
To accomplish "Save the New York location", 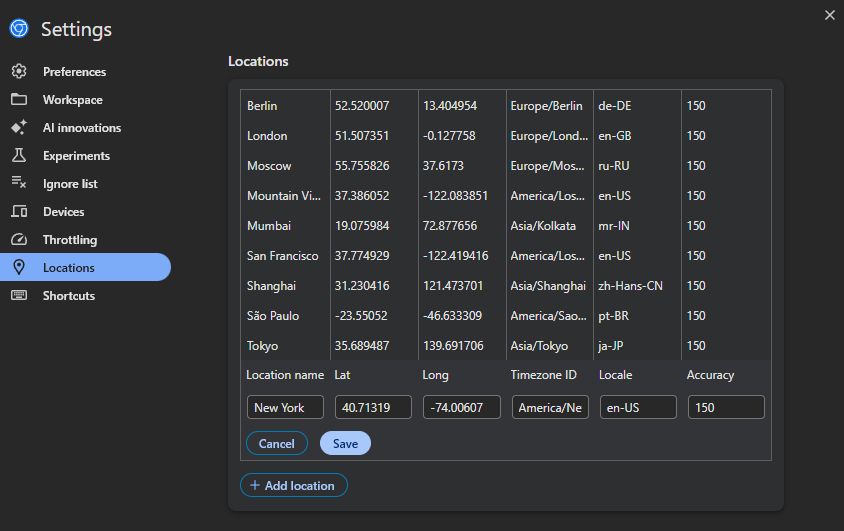I will [345, 443].
